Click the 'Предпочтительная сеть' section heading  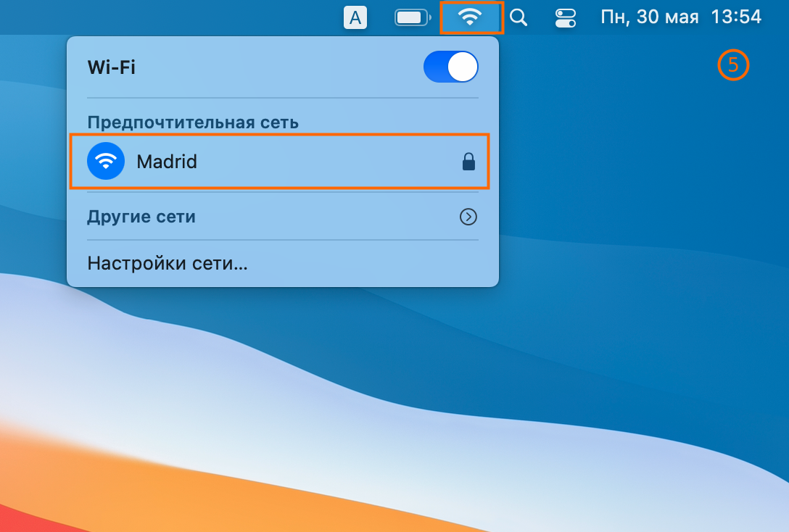[x=193, y=122]
